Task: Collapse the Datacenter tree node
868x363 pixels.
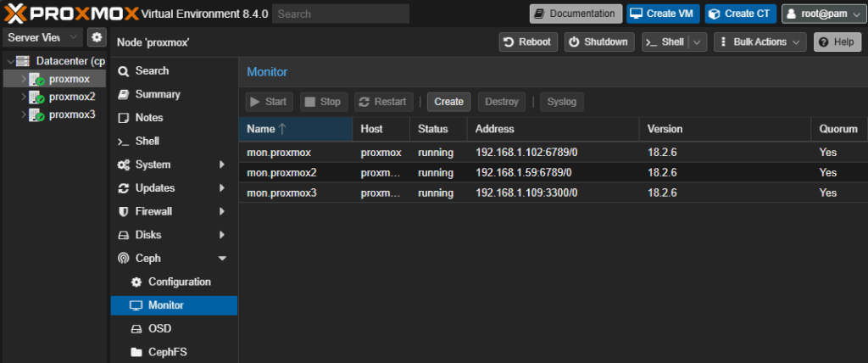Action: 11,61
